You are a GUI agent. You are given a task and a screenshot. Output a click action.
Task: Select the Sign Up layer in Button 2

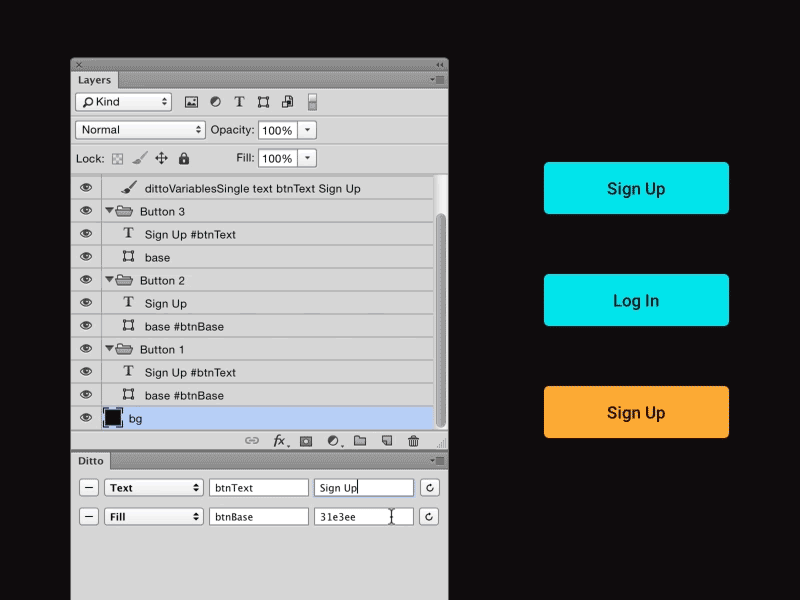point(268,303)
